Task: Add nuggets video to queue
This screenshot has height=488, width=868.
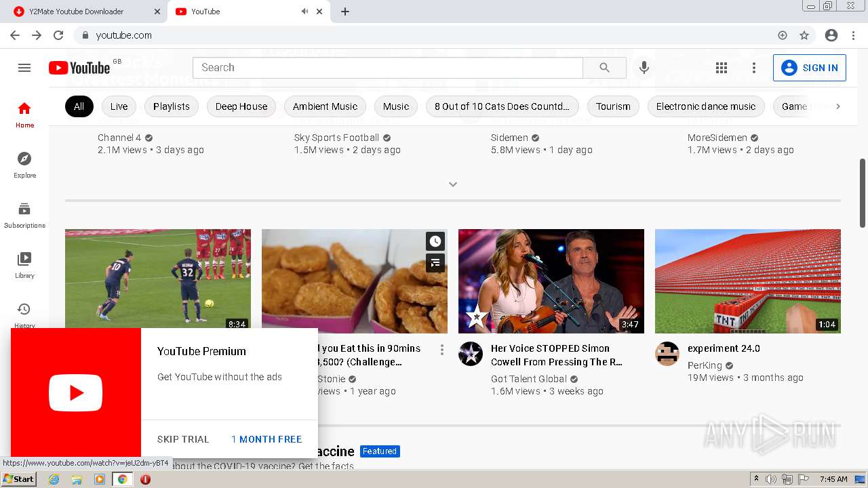Action: 435,262
